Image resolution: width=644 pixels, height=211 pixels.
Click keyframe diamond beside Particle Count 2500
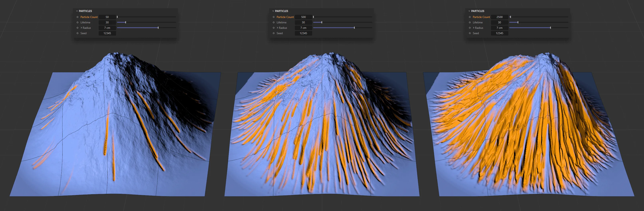[x=470, y=17]
